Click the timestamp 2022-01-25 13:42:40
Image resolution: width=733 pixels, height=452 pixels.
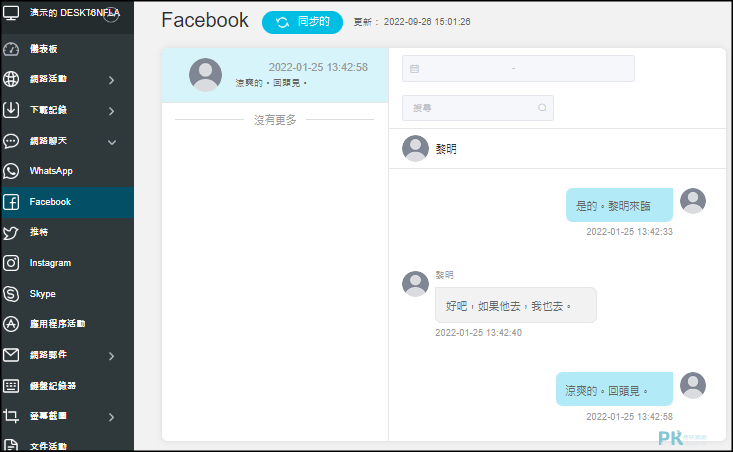point(478,333)
